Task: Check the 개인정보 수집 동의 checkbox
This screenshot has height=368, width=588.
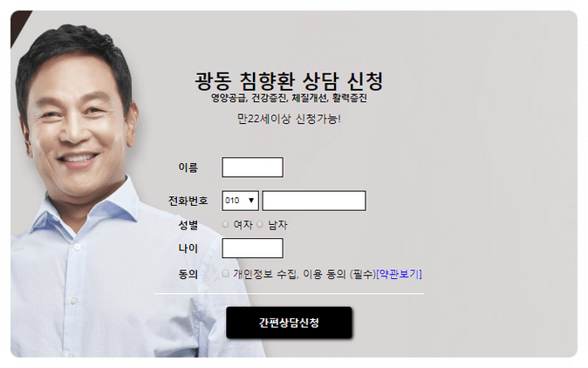Action: click(x=225, y=274)
